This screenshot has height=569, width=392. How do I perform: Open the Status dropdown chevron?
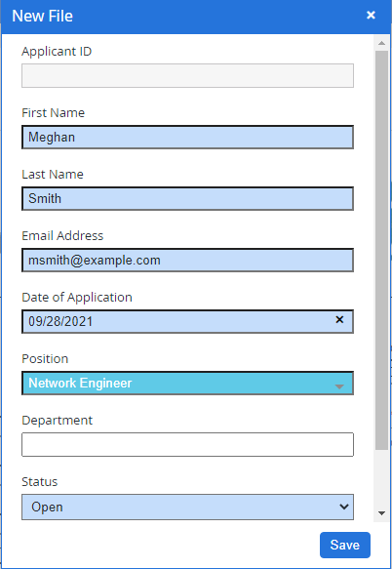[x=344, y=507]
